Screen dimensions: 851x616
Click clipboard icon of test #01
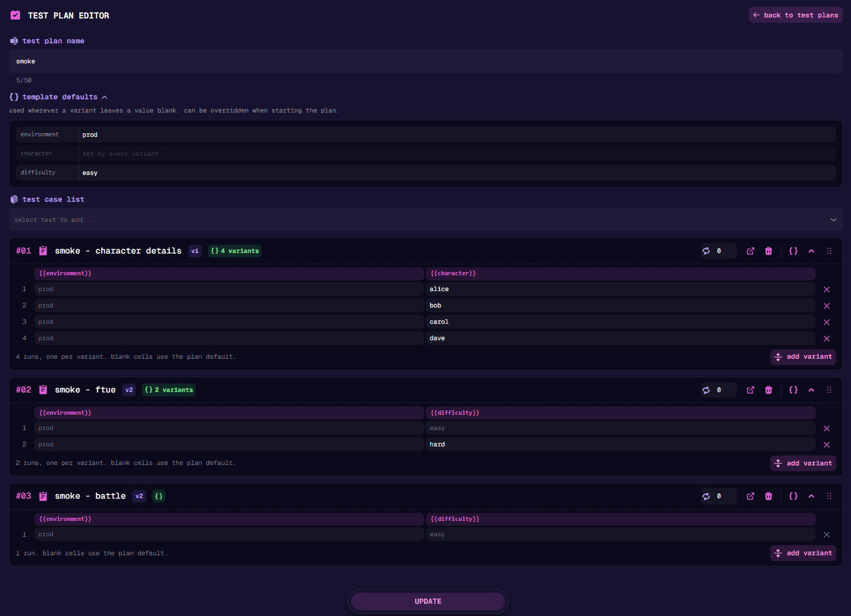click(43, 251)
